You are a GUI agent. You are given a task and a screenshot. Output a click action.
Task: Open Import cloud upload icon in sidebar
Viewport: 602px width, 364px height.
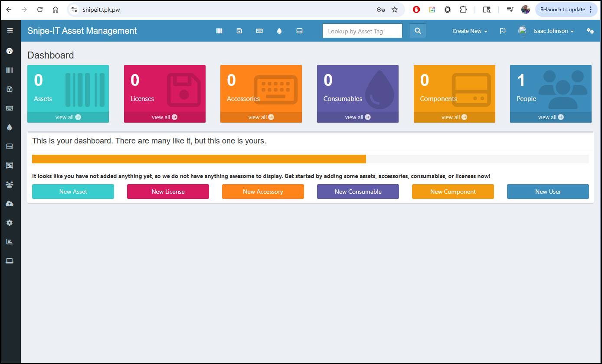(x=10, y=204)
